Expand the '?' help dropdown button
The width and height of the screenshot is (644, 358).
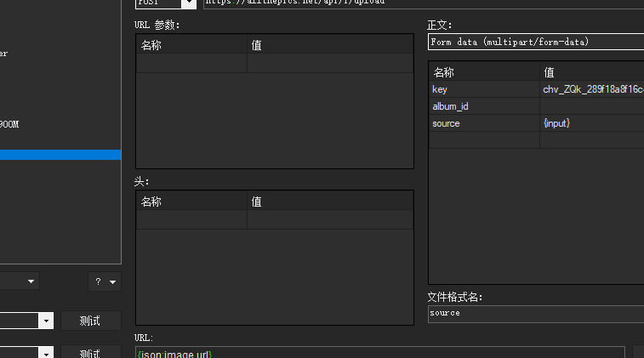coord(104,281)
